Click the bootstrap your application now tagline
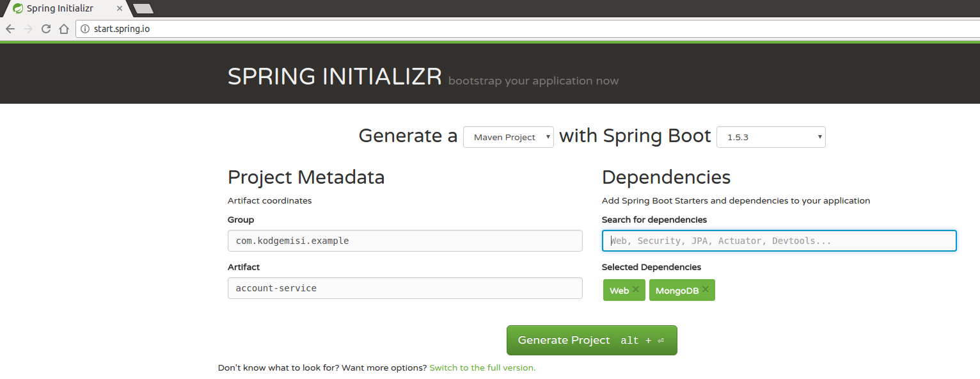The width and height of the screenshot is (980, 379). click(x=533, y=81)
